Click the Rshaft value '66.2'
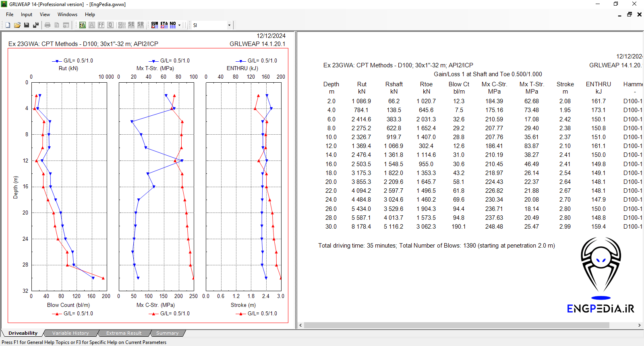This screenshot has height=346, width=644. click(394, 101)
